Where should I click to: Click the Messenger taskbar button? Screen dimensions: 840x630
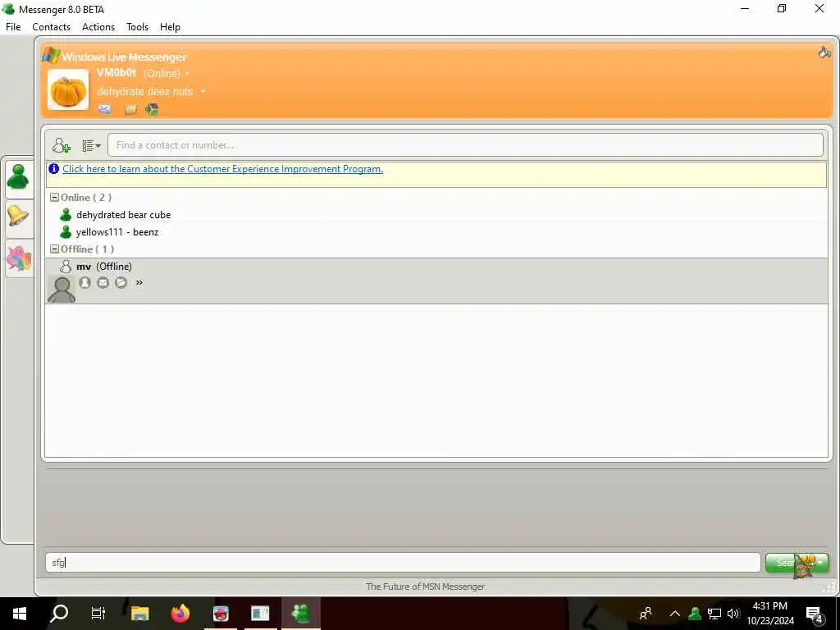tap(300, 614)
